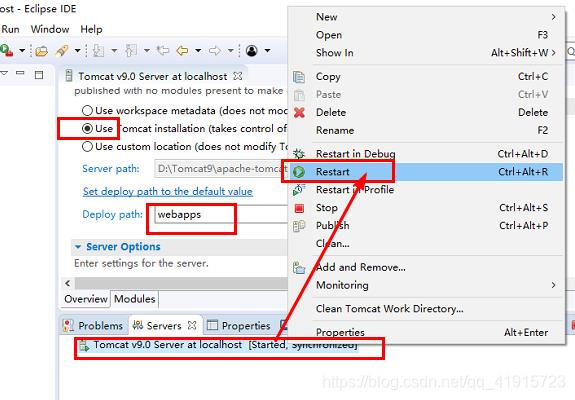575x400 pixels.
Task: Select Use Tomcat installation radio button
Action: pyautogui.click(x=87, y=128)
